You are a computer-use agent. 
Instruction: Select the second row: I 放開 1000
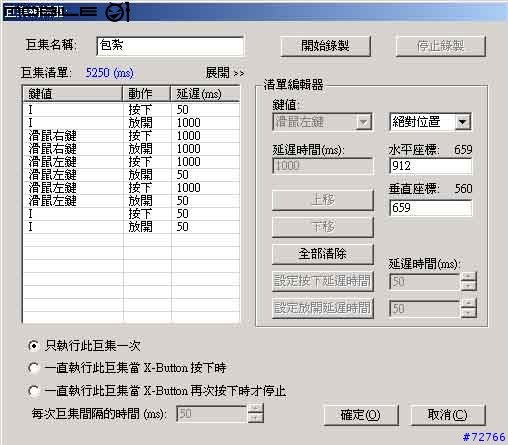click(131, 123)
